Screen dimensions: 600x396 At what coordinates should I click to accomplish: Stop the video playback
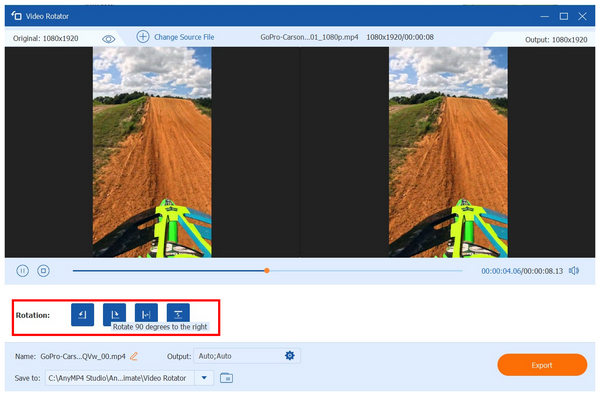(43, 271)
